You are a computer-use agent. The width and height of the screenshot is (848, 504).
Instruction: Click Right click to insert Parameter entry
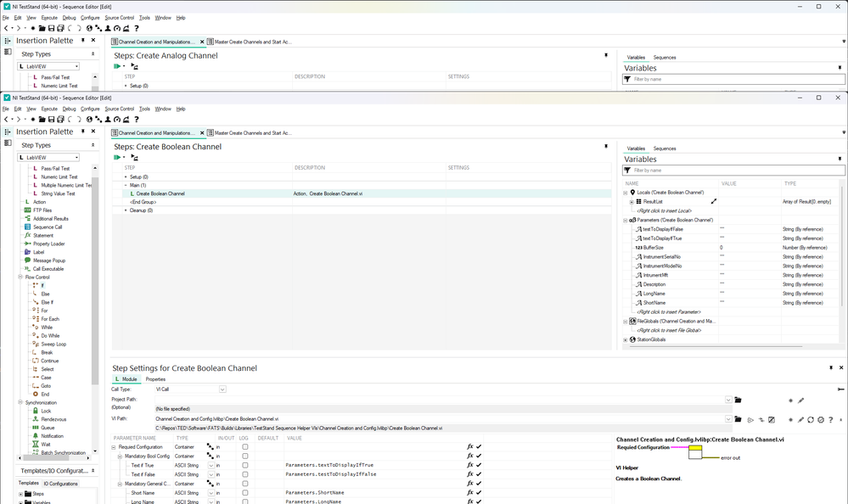click(x=668, y=312)
